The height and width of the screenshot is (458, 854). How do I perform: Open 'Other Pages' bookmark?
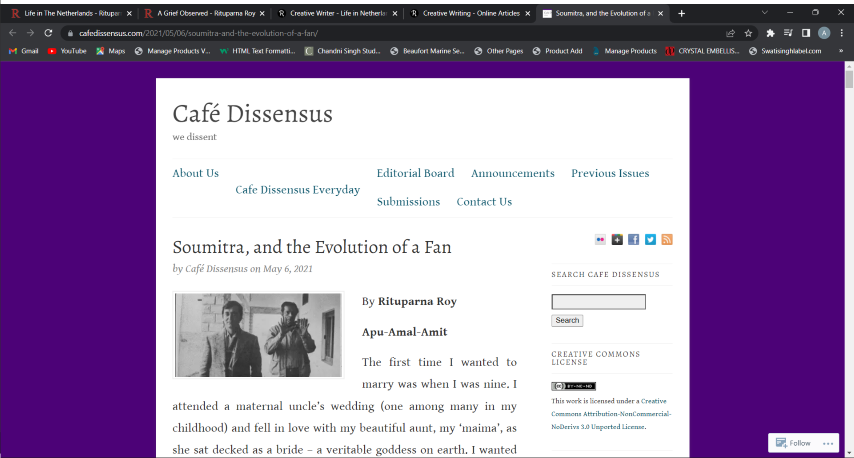pyautogui.click(x=498, y=51)
